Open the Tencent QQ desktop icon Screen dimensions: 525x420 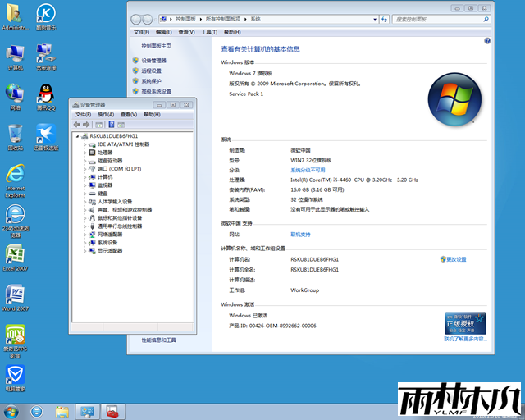pyautogui.click(x=46, y=94)
